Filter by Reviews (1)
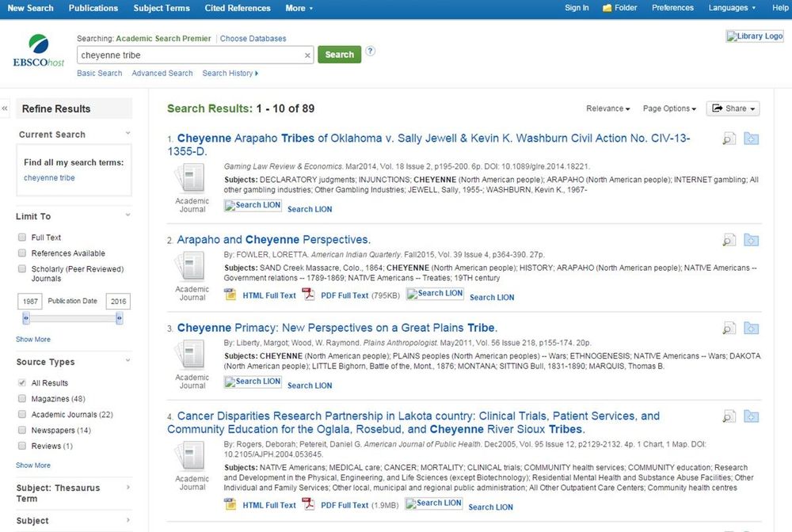The height and width of the screenshot is (532, 792). pos(22,446)
